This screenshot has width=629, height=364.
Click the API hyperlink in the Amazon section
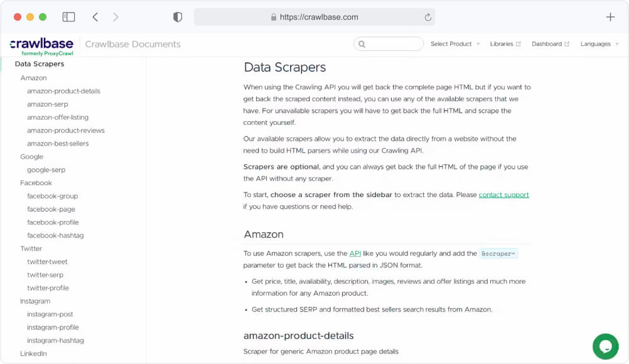[355, 254]
